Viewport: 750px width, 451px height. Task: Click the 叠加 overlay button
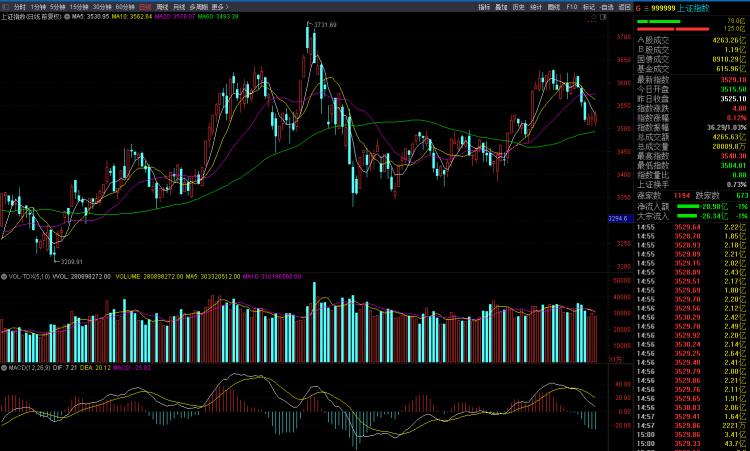click(x=501, y=6)
